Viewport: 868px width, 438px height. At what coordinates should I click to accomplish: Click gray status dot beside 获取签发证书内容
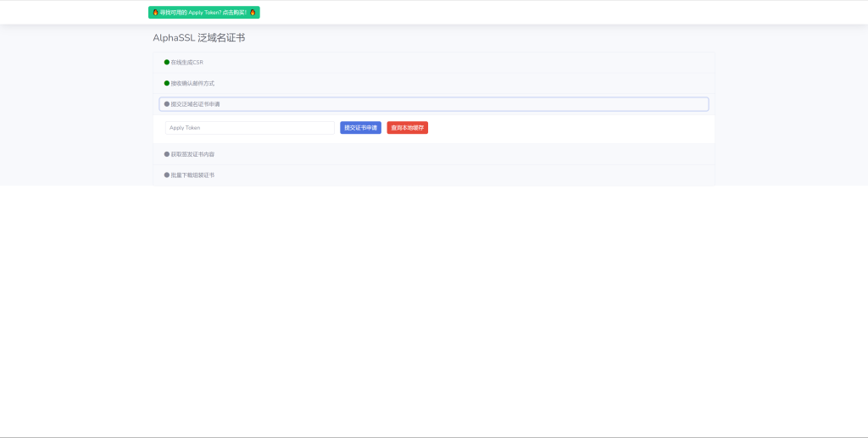(x=167, y=154)
